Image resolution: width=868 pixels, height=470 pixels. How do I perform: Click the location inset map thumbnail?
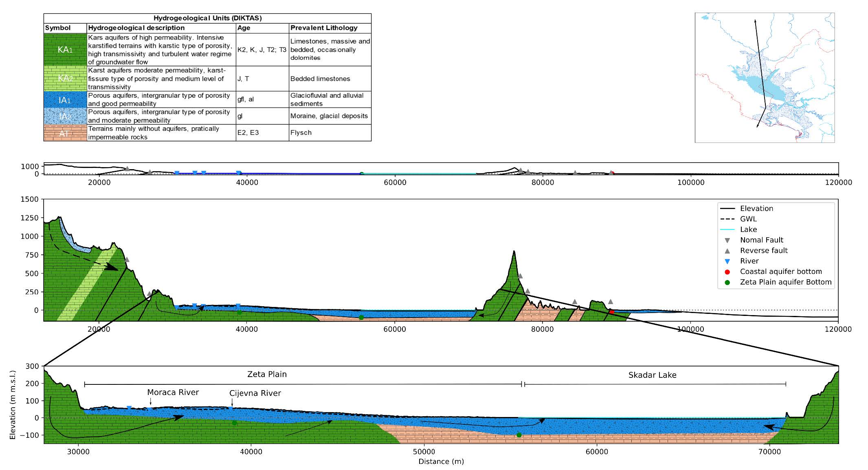point(765,77)
